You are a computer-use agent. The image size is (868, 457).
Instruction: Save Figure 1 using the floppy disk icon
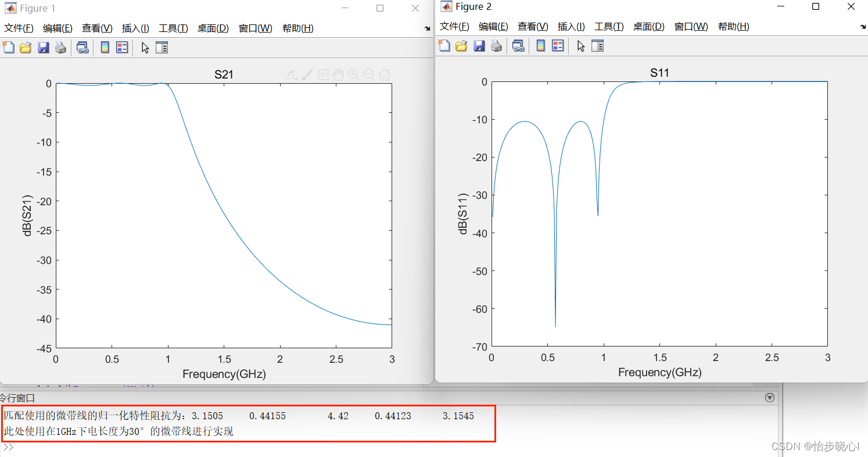[44, 48]
